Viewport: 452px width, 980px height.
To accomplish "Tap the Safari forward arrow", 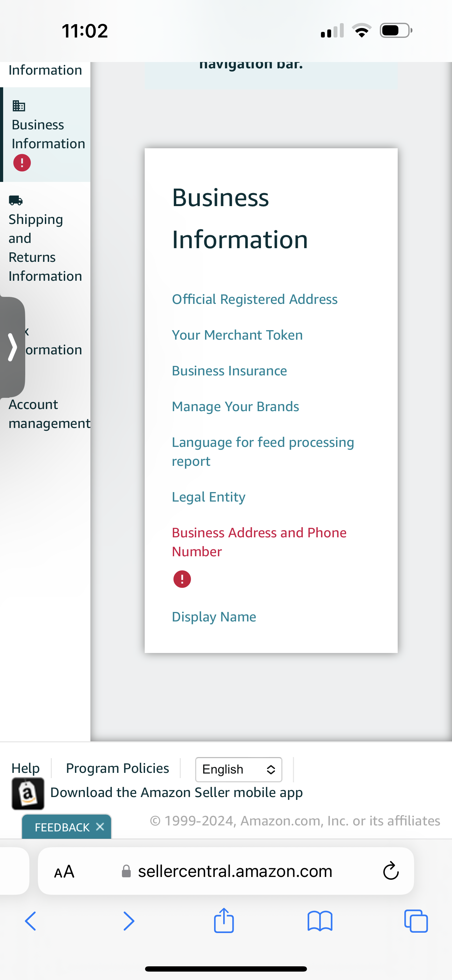I will tap(129, 921).
